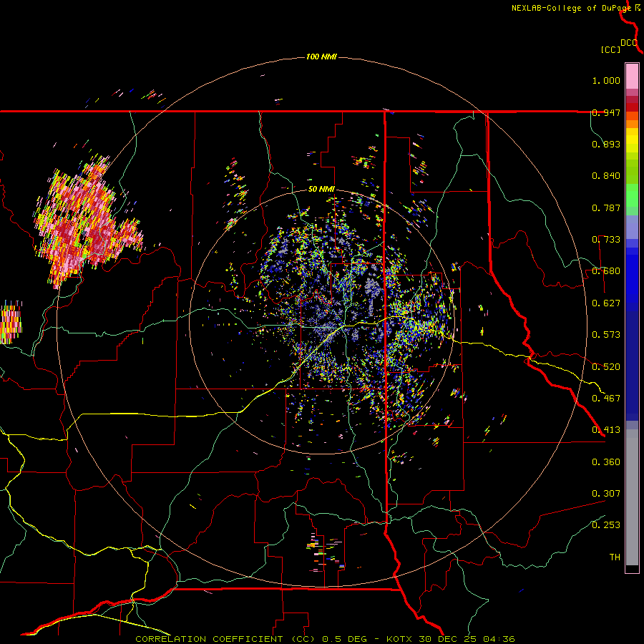644x644 pixels.
Task: Select the 0.627 scale value
Action: pyautogui.click(x=606, y=303)
